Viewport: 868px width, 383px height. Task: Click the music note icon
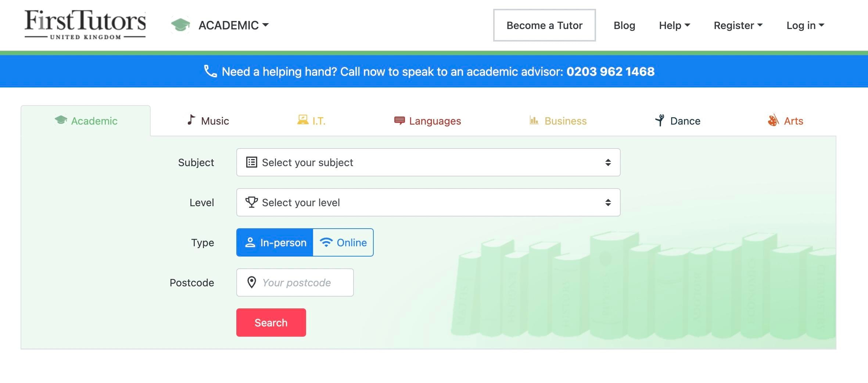191,120
